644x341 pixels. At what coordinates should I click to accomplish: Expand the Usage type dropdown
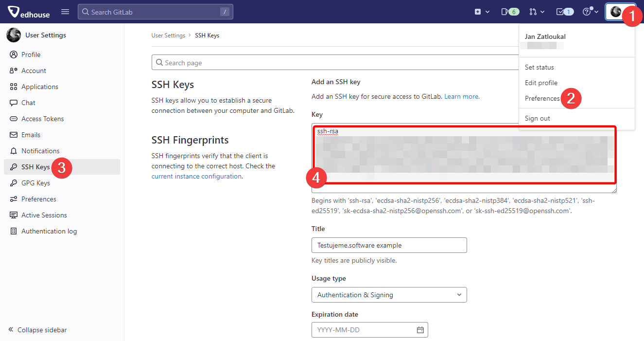[389, 295]
